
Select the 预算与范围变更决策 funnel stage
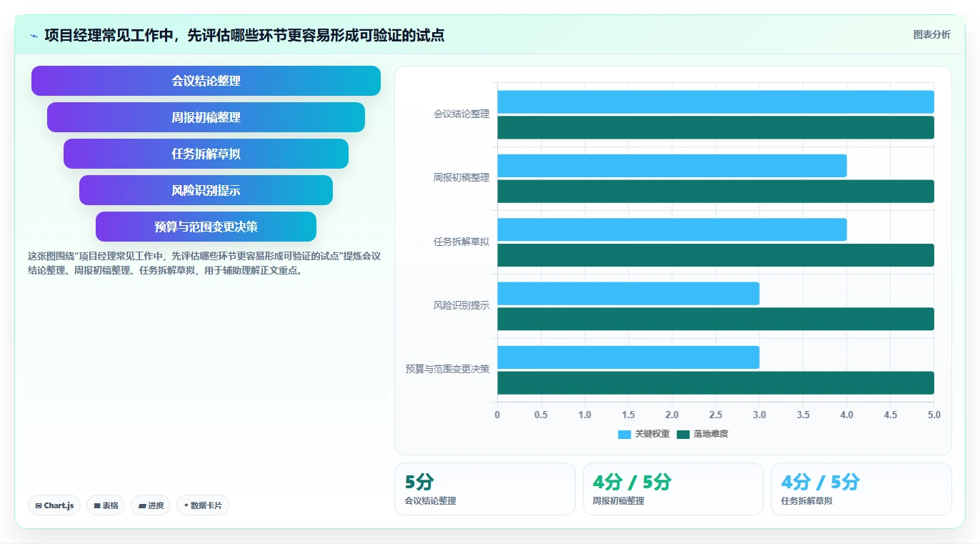point(206,227)
